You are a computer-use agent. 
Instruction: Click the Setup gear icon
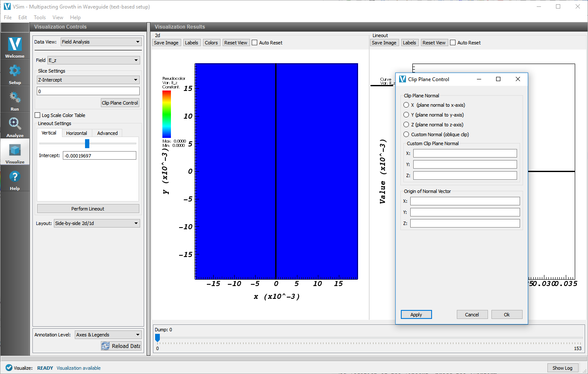pyautogui.click(x=15, y=71)
